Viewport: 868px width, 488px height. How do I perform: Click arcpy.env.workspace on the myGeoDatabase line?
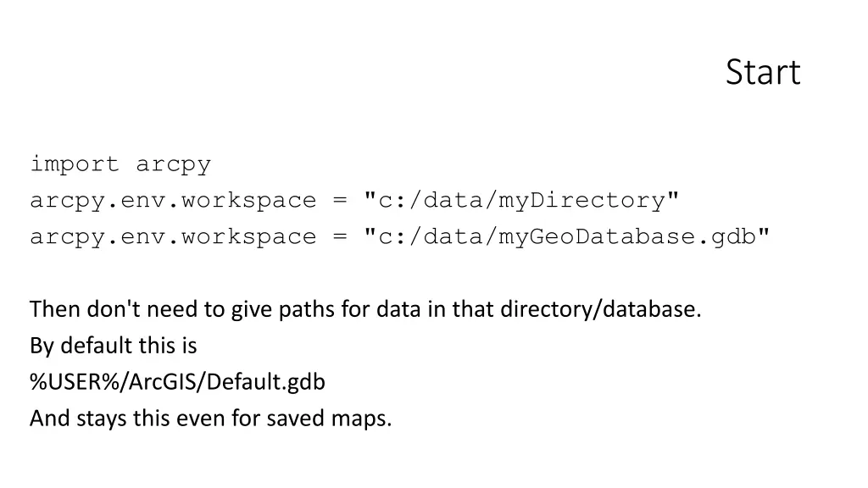point(173,237)
